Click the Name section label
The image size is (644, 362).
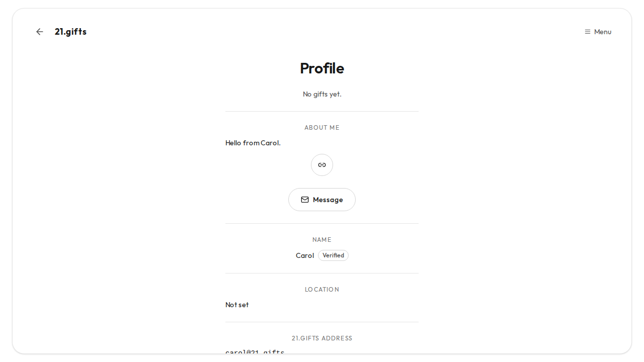coord(322,240)
